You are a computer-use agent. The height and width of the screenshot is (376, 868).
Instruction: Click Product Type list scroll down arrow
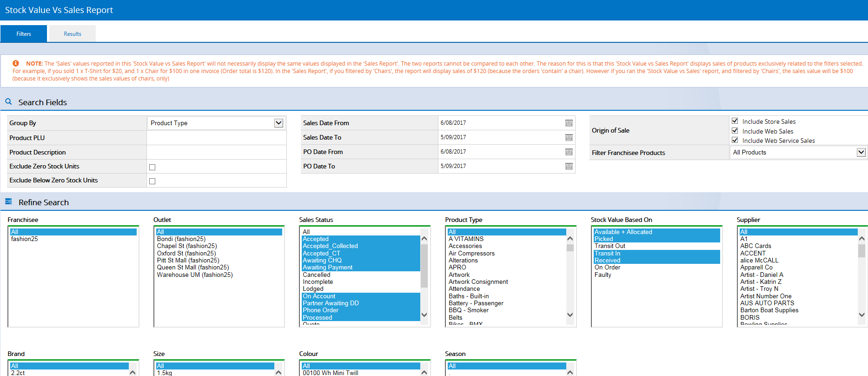pos(570,315)
